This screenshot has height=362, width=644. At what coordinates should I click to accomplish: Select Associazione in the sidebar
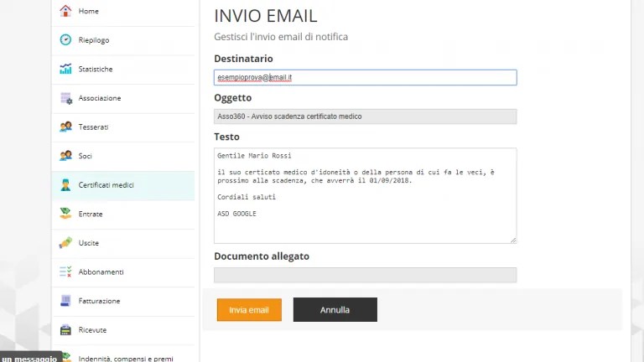pyautogui.click(x=123, y=99)
